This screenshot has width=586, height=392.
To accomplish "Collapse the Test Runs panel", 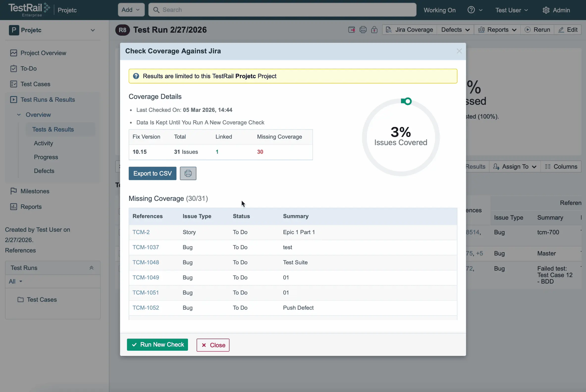I will tap(91, 268).
